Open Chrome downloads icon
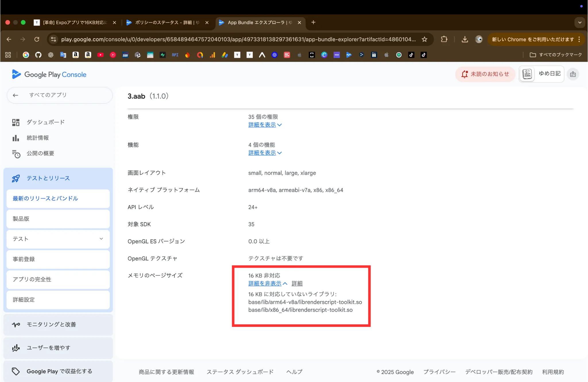588x382 pixels. tap(465, 39)
